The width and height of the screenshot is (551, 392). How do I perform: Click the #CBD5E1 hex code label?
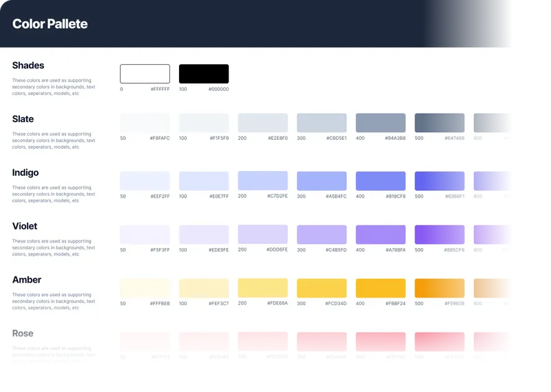click(x=337, y=138)
